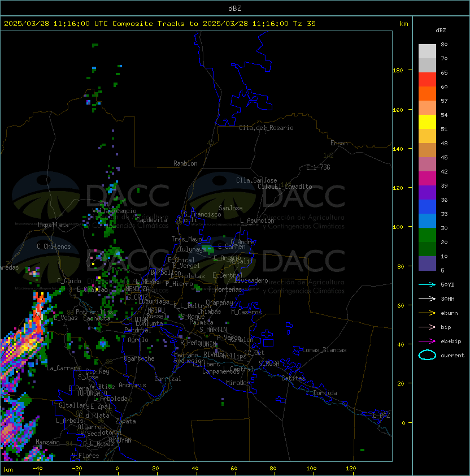
Task: Click the magenta eb+bip arrow icon in legend
Action: point(427,341)
